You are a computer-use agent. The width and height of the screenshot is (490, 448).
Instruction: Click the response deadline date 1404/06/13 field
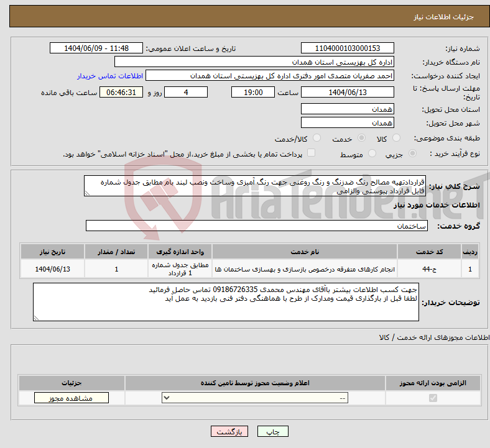tap(348, 93)
